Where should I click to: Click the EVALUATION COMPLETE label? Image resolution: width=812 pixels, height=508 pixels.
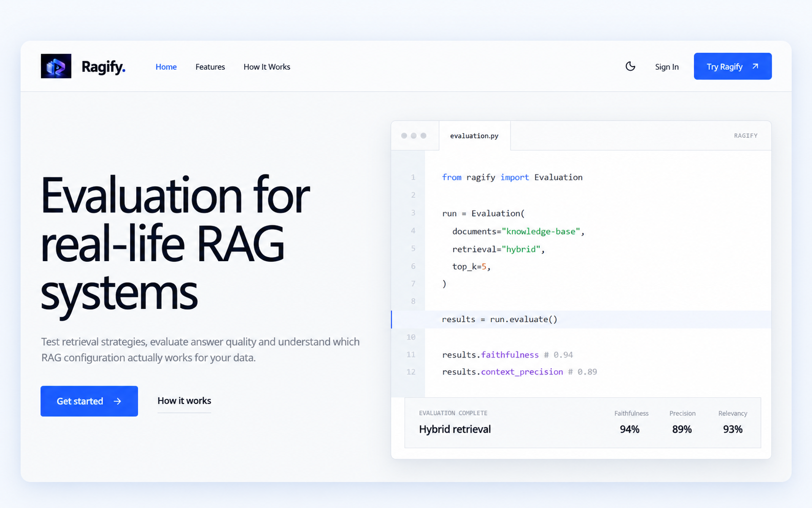453,413
